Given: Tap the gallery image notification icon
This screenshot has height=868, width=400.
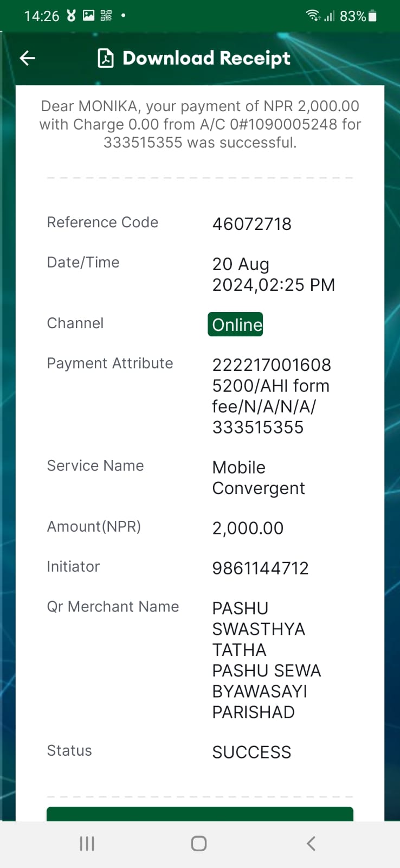Looking at the screenshot, I should pyautogui.click(x=88, y=16).
